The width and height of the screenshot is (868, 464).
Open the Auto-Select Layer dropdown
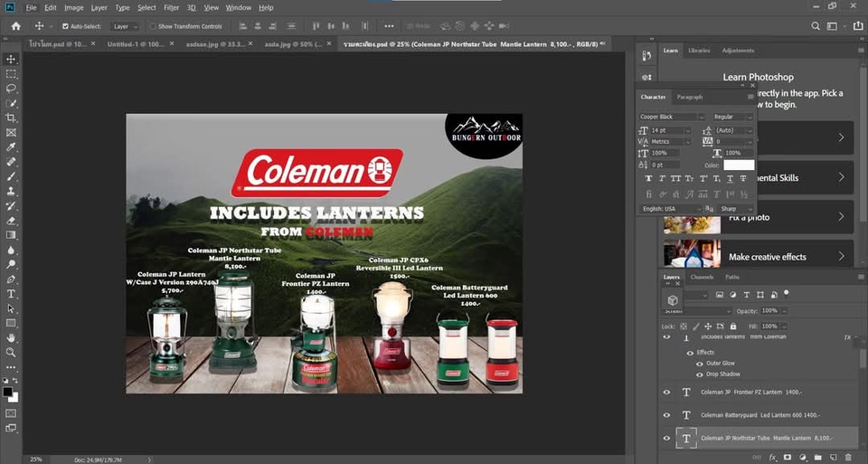coord(125,26)
